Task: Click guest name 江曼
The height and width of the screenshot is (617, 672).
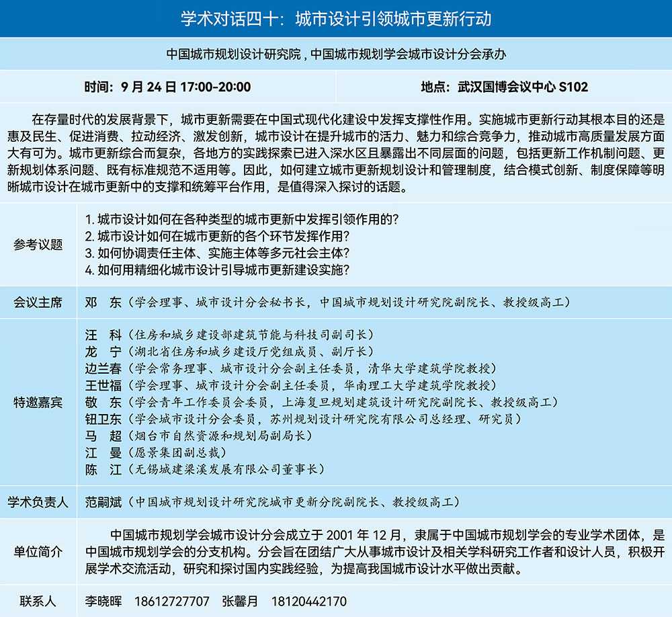Action: pyautogui.click(x=103, y=452)
